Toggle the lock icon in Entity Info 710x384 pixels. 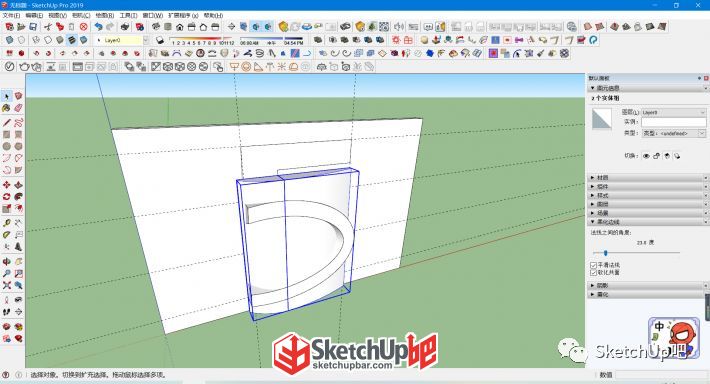point(657,156)
